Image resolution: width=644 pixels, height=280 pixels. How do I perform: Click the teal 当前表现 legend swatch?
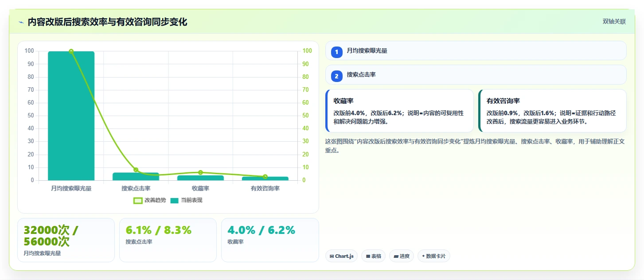[x=175, y=201]
